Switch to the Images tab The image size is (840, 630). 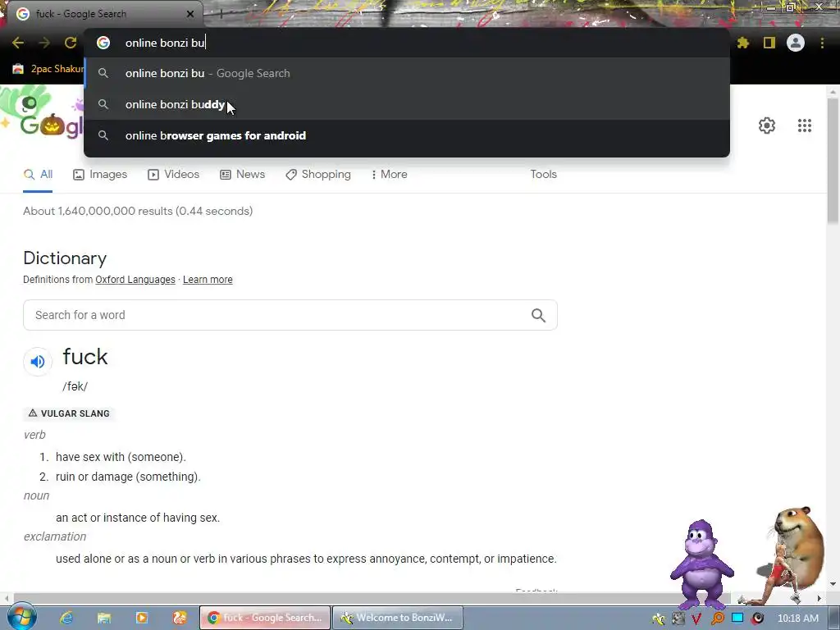click(100, 175)
